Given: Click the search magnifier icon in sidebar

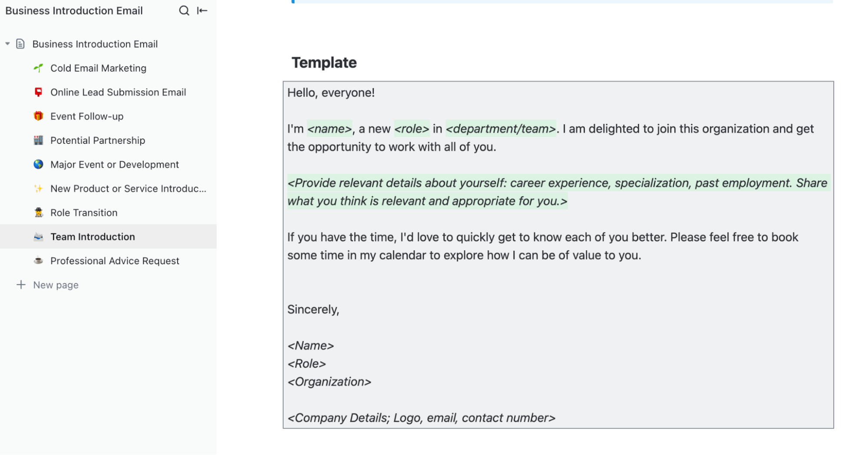Looking at the screenshot, I should 184,11.
